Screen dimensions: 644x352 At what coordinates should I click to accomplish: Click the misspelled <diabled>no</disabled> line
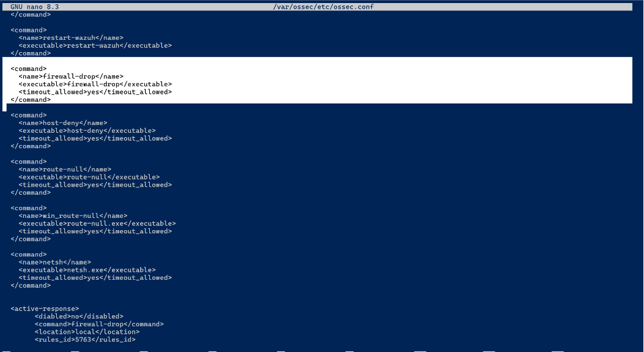79,316
